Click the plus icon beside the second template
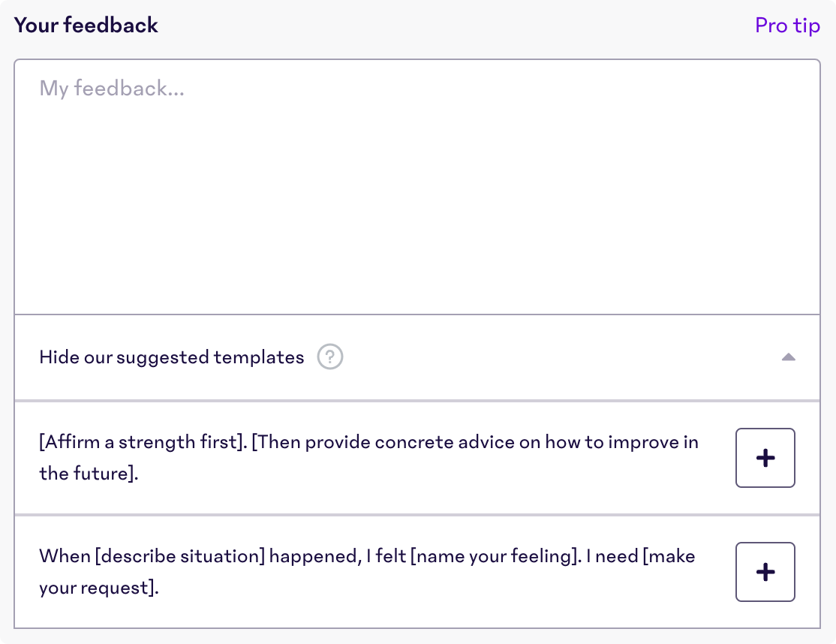This screenshot has width=836, height=644. point(765,572)
